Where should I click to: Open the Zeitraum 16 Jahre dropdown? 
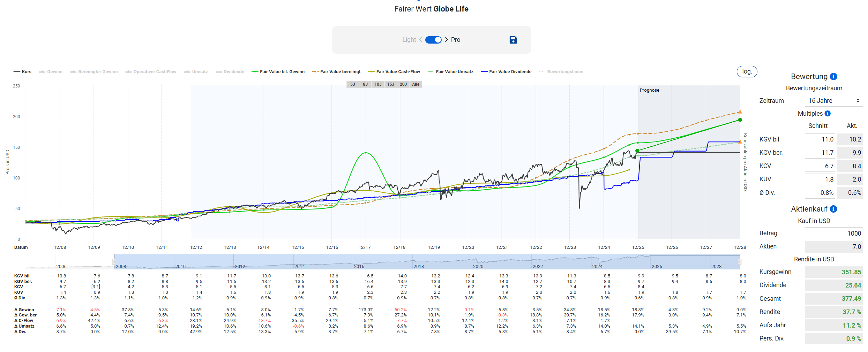tap(833, 101)
